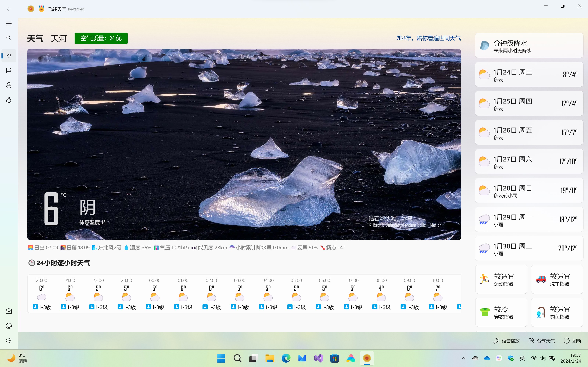Click the thumbs-up sidebar icon

coord(9,100)
